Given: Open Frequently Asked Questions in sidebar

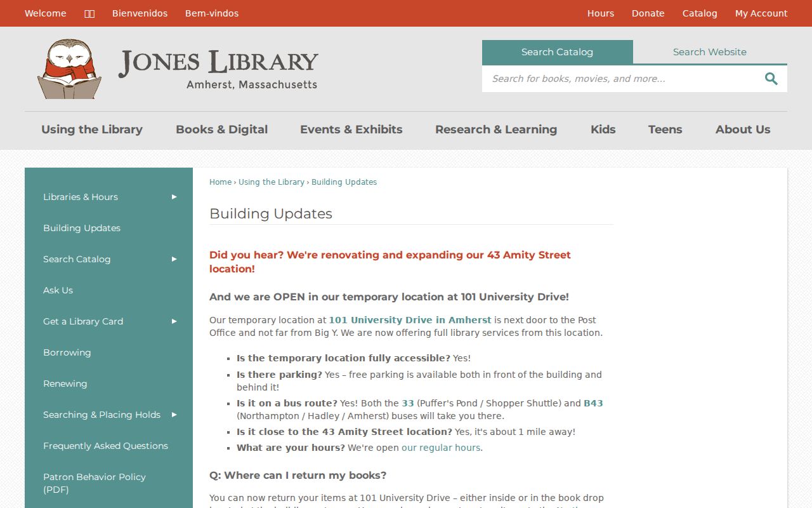Looking at the screenshot, I should pyautogui.click(x=105, y=446).
